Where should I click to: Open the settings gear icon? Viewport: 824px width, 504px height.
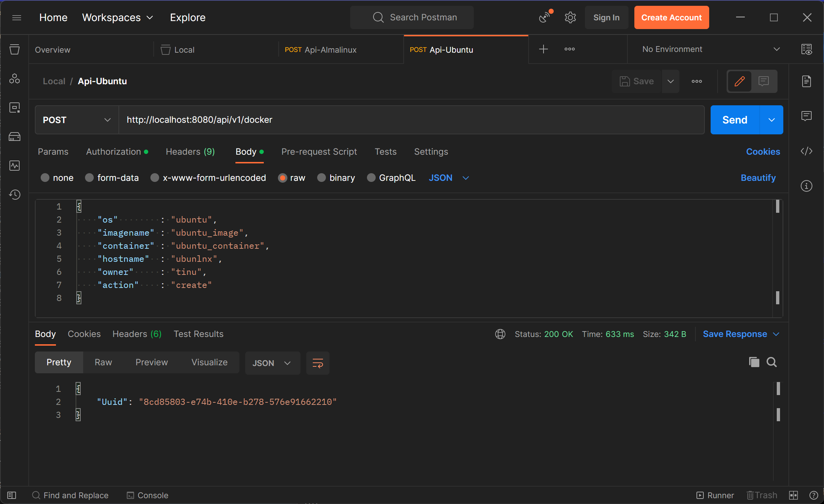click(570, 17)
